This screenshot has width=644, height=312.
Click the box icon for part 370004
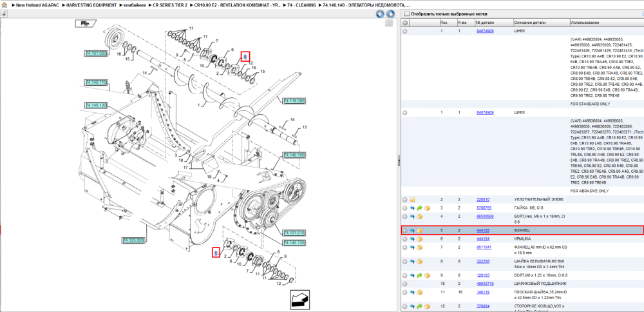click(427, 307)
